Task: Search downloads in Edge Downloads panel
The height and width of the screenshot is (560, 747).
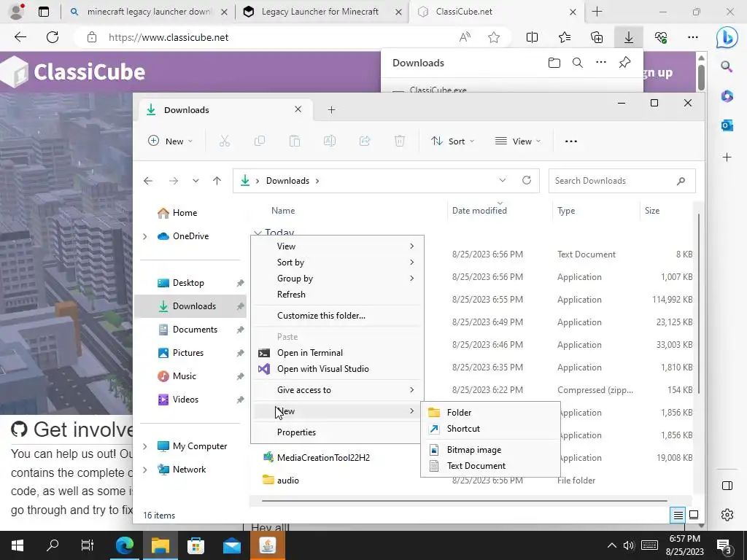Action: pos(578,63)
